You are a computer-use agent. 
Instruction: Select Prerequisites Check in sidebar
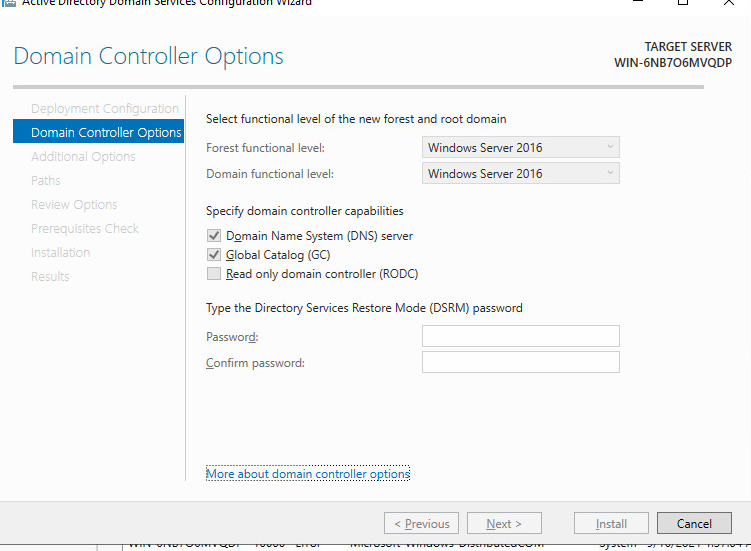pyautogui.click(x=85, y=229)
